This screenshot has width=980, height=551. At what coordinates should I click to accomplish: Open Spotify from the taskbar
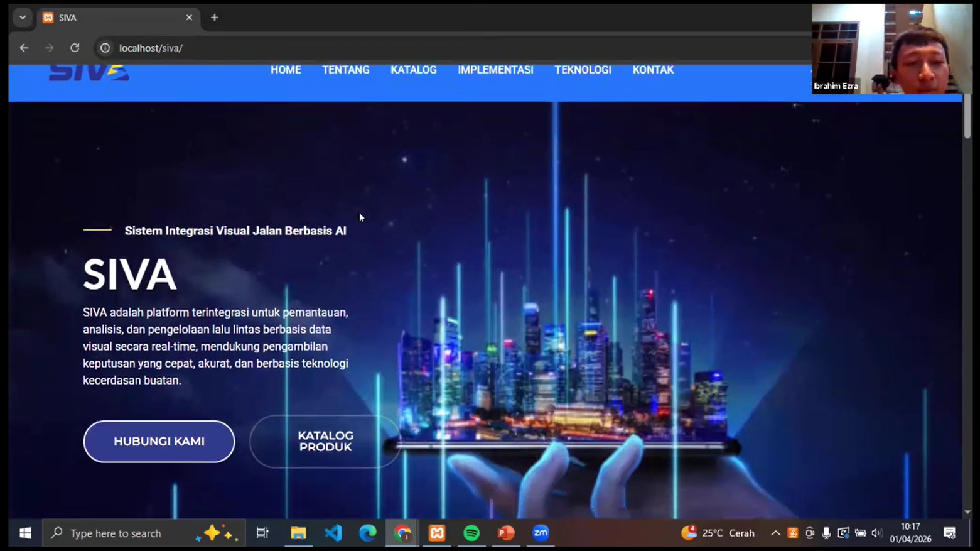click(471, 533)
